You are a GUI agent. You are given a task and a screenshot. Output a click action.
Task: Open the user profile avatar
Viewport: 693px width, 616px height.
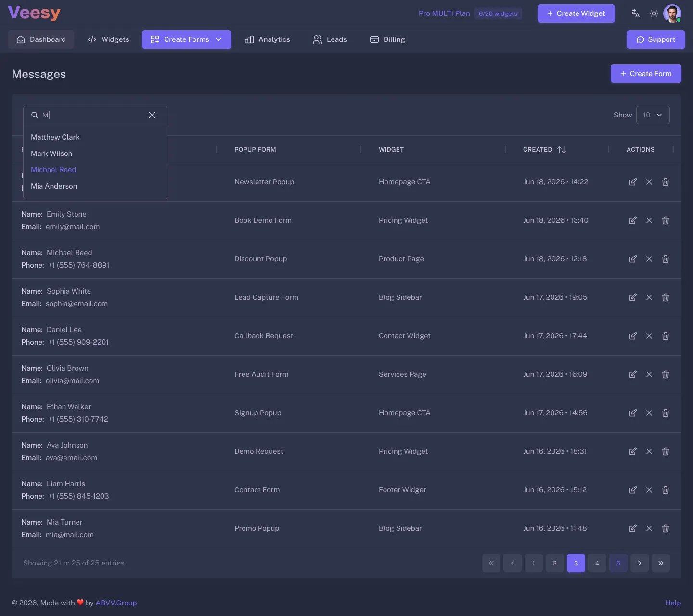tap(672, 13)
